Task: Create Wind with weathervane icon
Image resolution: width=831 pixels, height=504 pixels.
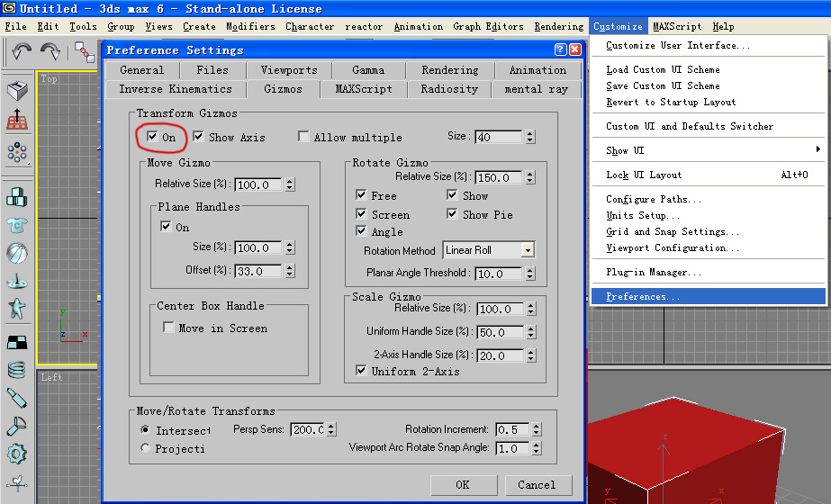Action: (x=17, y=482)
